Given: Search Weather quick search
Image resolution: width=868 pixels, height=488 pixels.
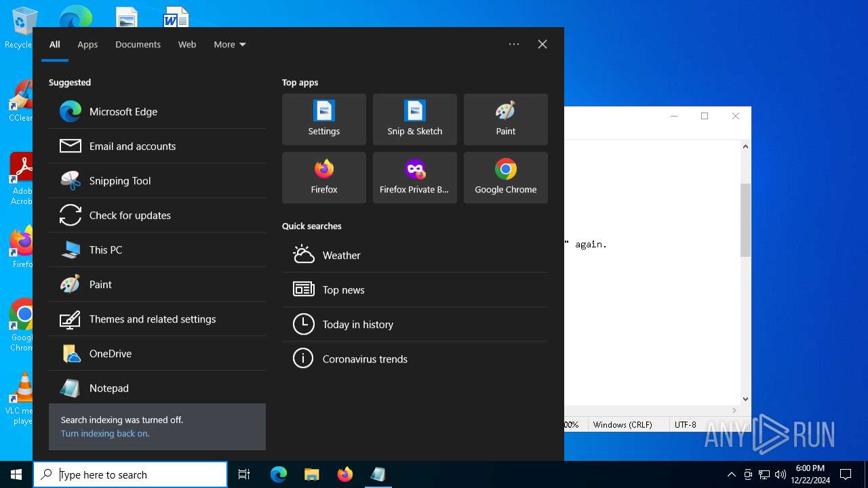Looking at the screenshot, I should click(415, 255).
